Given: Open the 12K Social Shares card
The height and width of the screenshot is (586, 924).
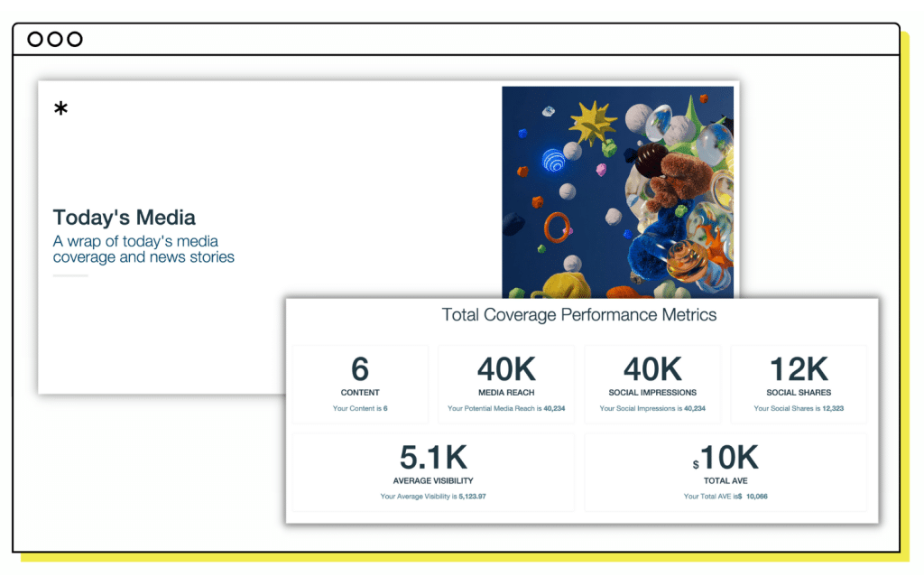Looking at the screenshot, I should point(799,384).
